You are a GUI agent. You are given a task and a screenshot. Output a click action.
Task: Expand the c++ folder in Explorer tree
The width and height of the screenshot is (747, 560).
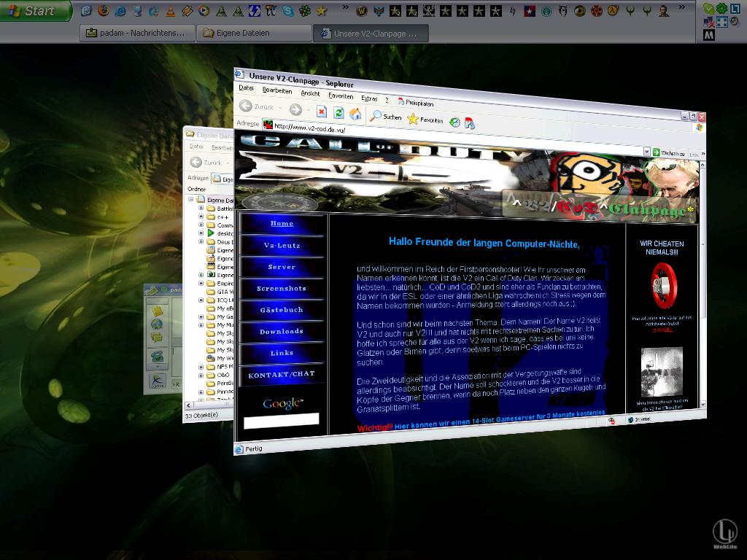point(201,216)
